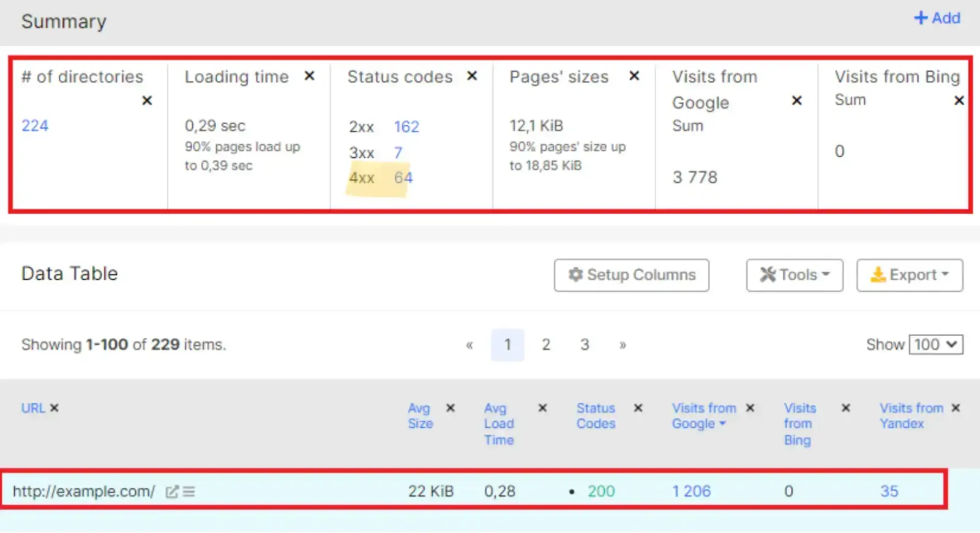Viewport: 980px width, 533px height.
Task: Open example.com via the external link icon
Action: (x=172, y=491)
